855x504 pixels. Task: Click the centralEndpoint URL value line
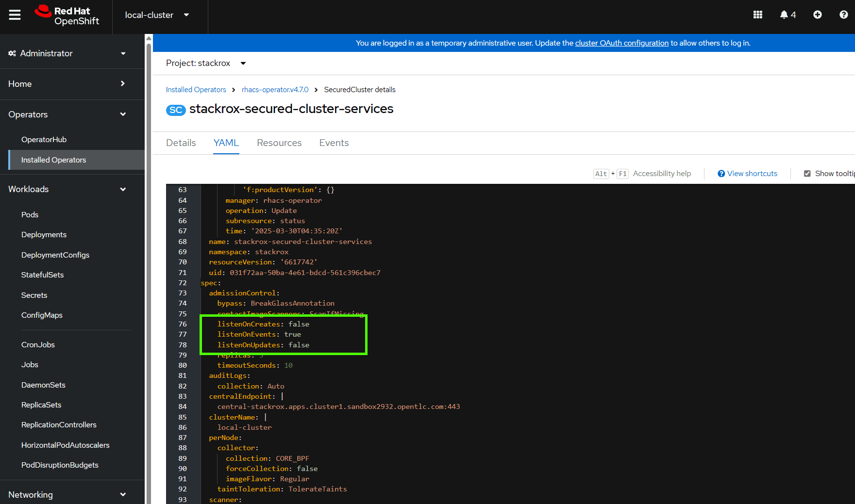pyautogui.click(x=338, y=406)
